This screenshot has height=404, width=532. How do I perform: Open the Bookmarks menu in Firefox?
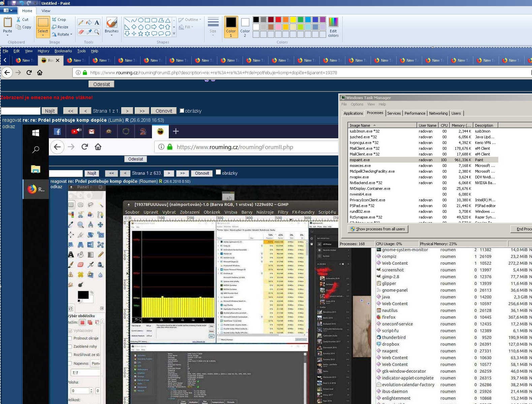point(63,51)
